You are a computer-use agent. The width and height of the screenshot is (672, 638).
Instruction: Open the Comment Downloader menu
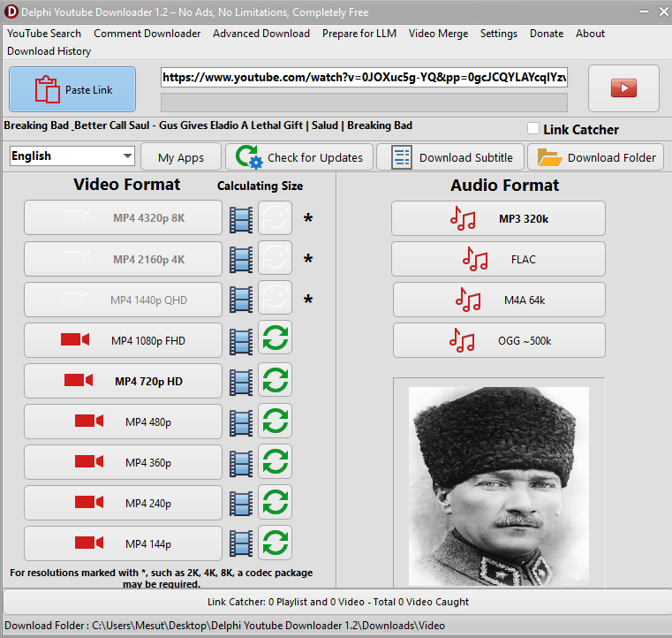tap(147, 34)
